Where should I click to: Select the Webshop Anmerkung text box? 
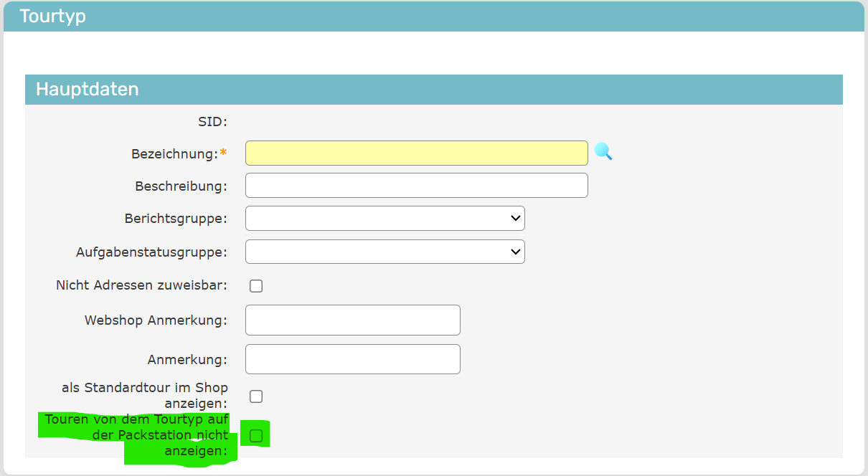point(352,320)
